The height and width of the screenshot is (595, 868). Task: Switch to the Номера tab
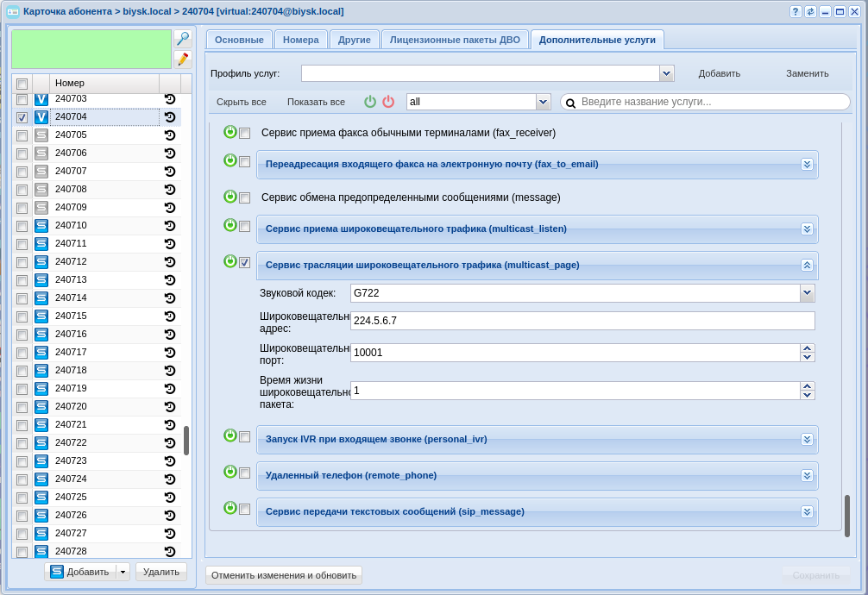pyautogui.click(x=300, y=40)
